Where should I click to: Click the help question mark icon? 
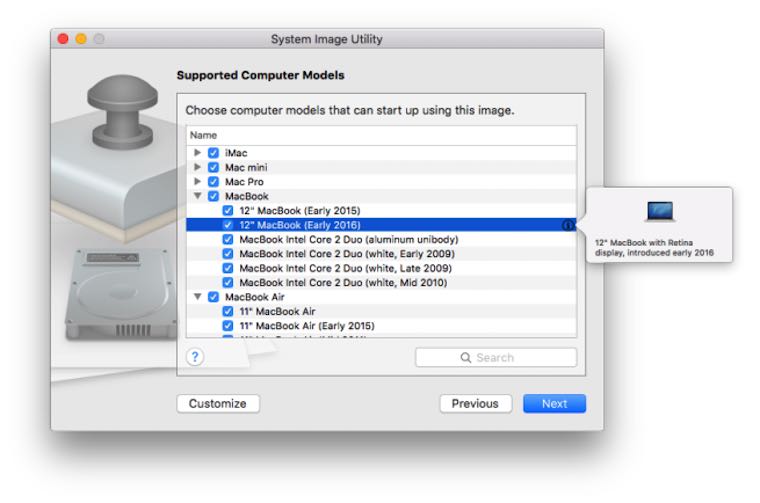click(x=195, y=357)
